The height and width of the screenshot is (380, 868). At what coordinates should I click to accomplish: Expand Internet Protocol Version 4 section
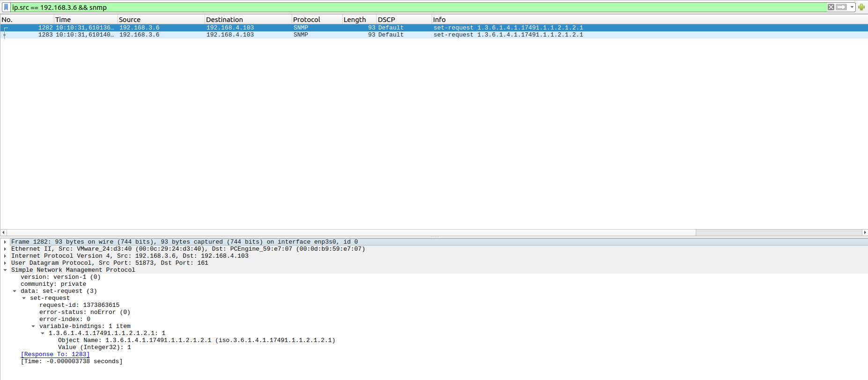(x=5, y=256)
